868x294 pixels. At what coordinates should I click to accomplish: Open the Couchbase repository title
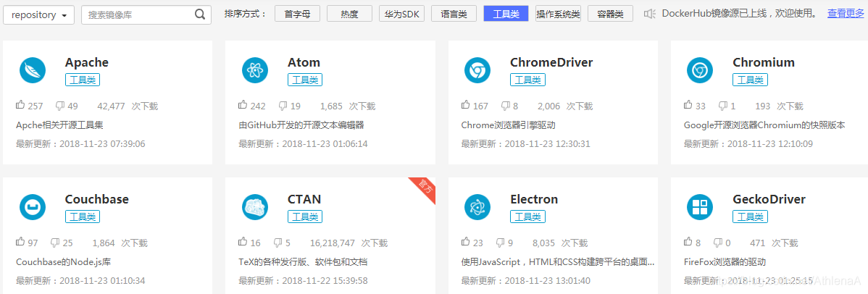[97, 199]
